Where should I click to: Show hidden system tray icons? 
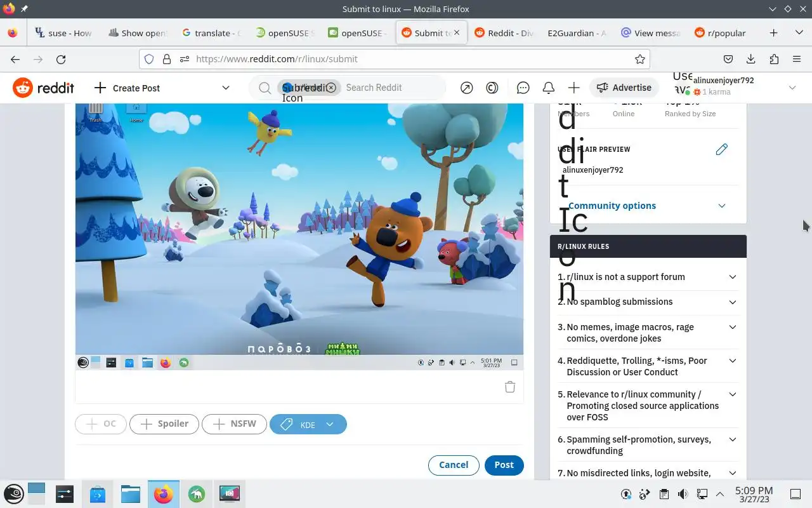click(720, 494)
